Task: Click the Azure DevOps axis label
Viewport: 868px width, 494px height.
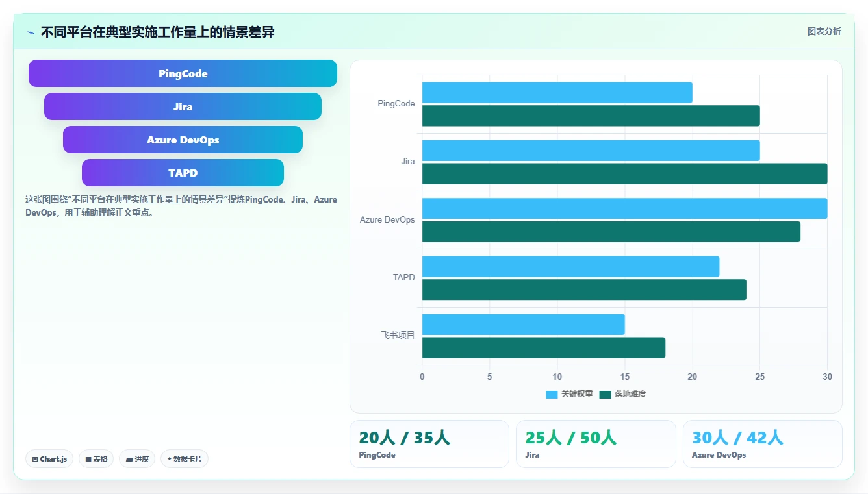Action: (x=387, y=219)
